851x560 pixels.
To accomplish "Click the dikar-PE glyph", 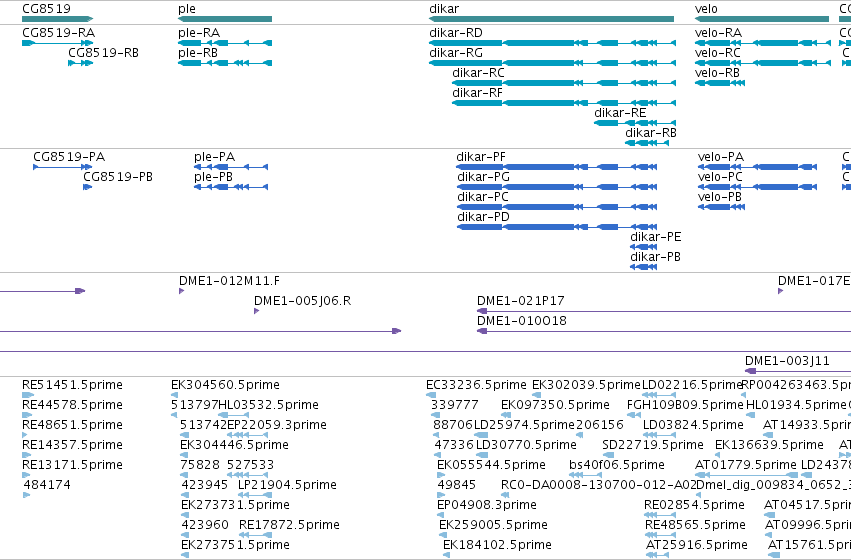I will coord(644,247).
